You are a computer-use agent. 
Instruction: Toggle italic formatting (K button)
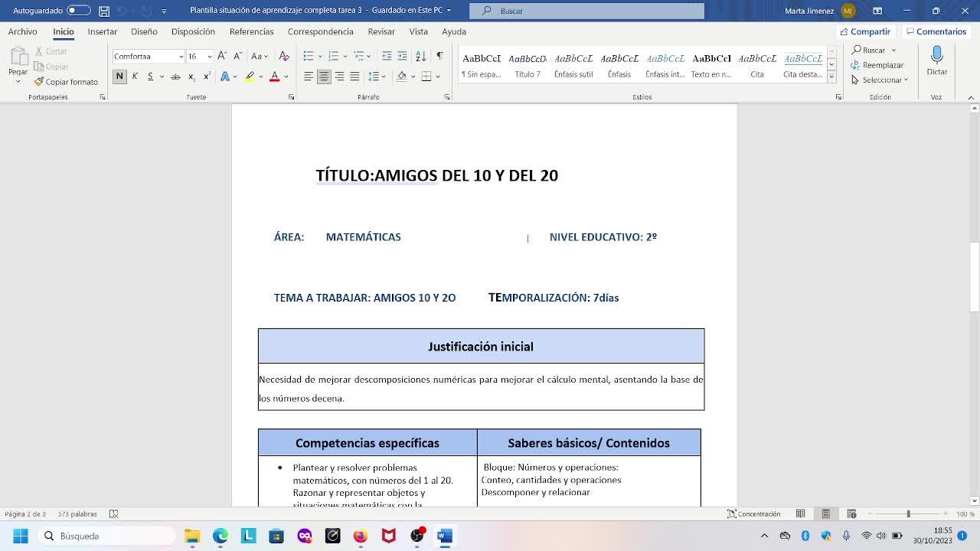pyautogui.click(x=135, y=77)
